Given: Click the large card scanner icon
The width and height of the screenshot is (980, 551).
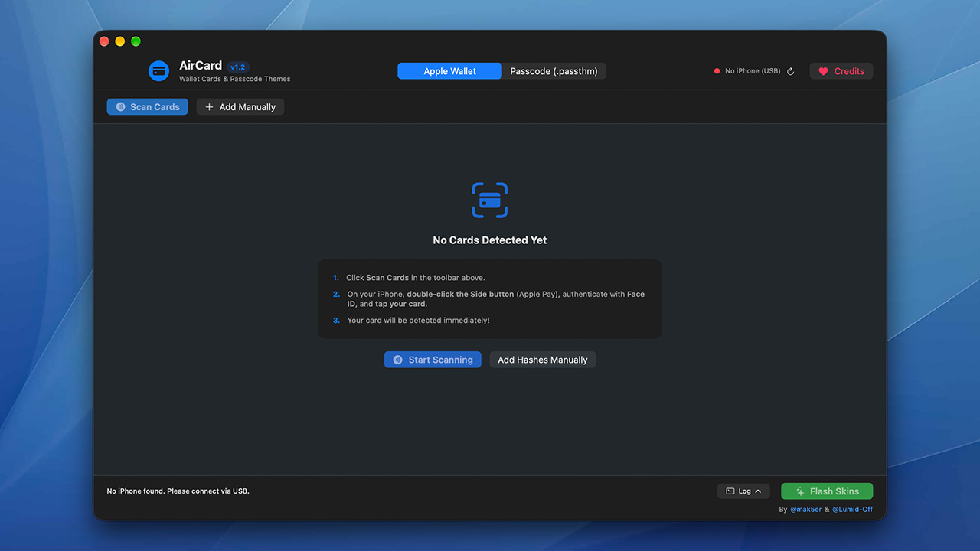Looking at the screenshot, I should 490,201.
